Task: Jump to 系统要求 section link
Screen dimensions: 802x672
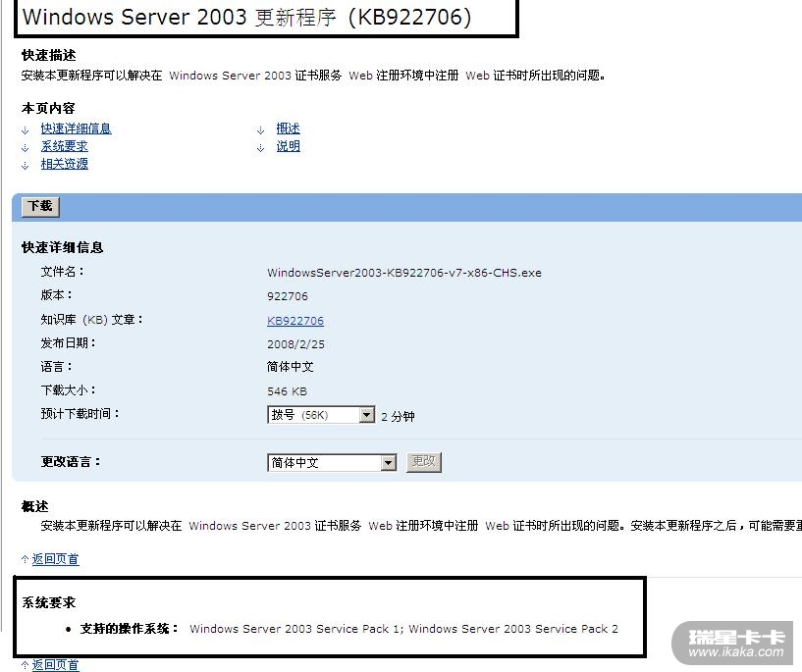Action: [65, 146]
